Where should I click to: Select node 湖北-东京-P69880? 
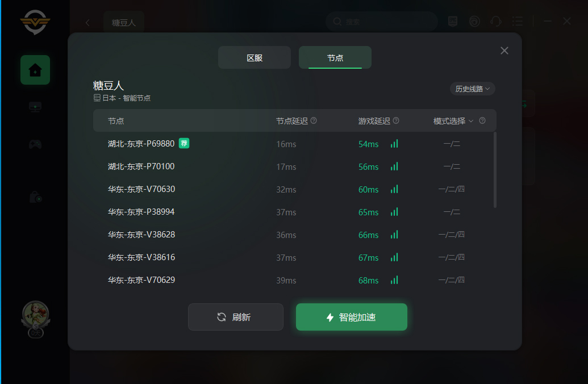point(294,144)
